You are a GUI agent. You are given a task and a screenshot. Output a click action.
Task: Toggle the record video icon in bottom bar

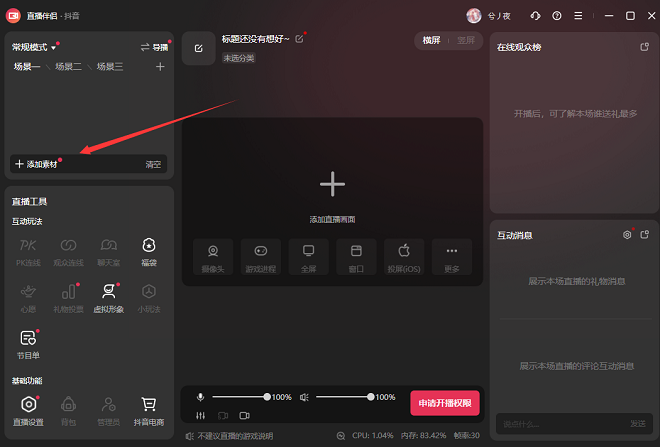[245, 415]
